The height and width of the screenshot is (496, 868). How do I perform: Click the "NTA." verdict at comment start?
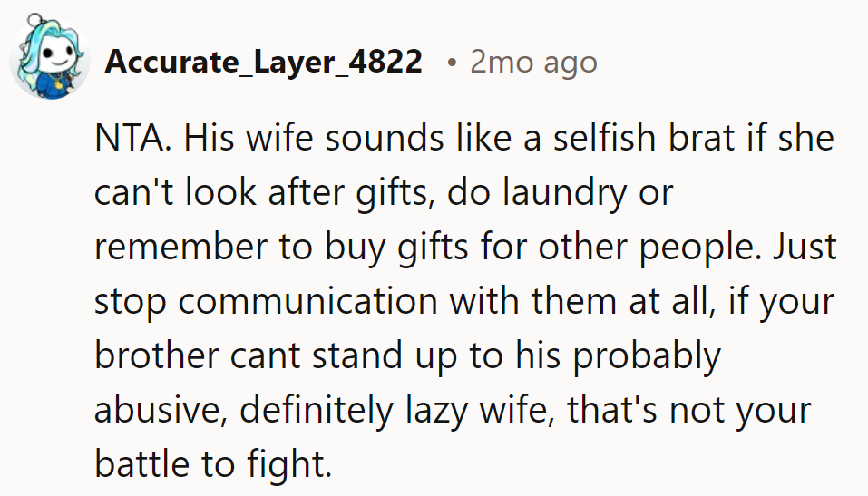tap(126, 141)
